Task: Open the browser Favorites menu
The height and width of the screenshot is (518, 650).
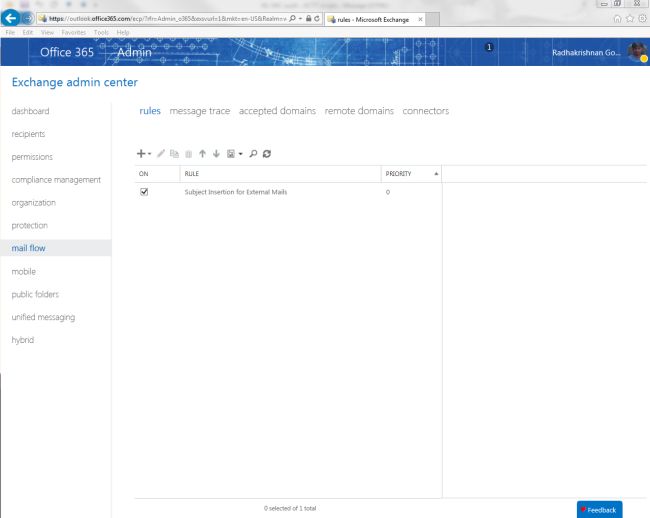Action: [74, 32]
